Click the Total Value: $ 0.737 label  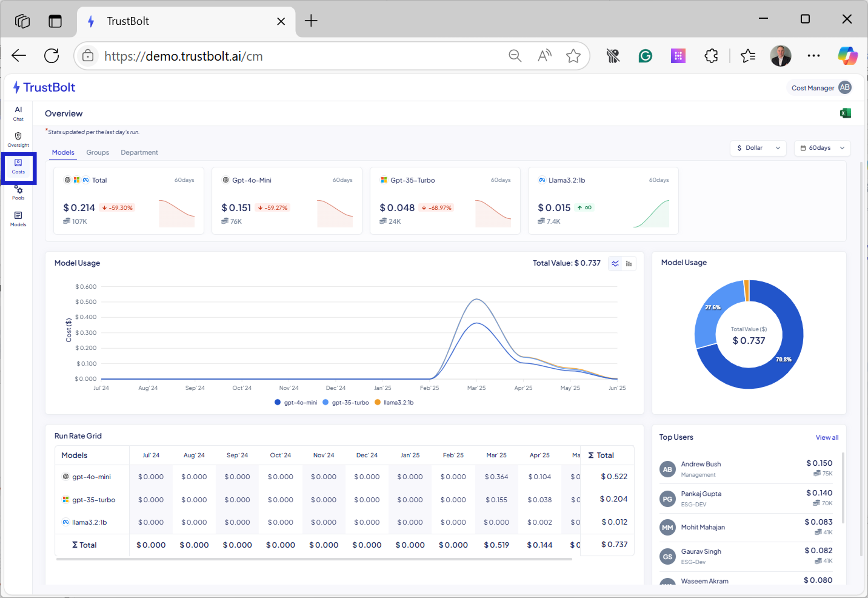tap(566, 263)
